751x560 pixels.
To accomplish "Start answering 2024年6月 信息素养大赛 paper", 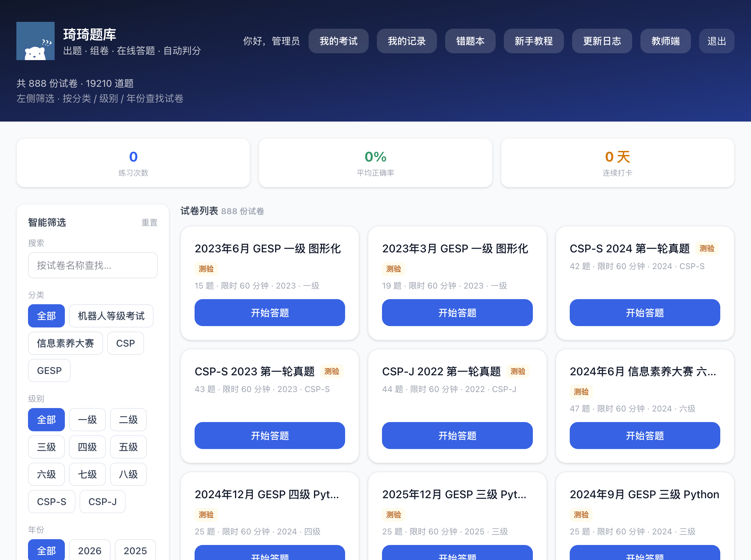I will (x=645, y=436).
